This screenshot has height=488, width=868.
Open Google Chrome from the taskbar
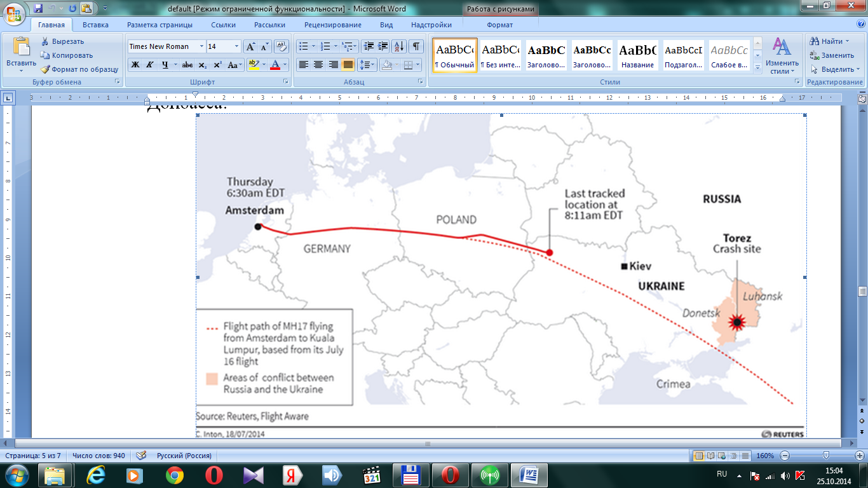click(175, 475)
